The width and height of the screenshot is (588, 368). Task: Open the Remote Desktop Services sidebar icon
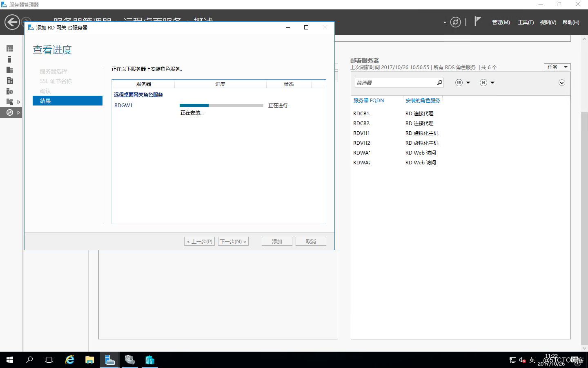(10, 112)
